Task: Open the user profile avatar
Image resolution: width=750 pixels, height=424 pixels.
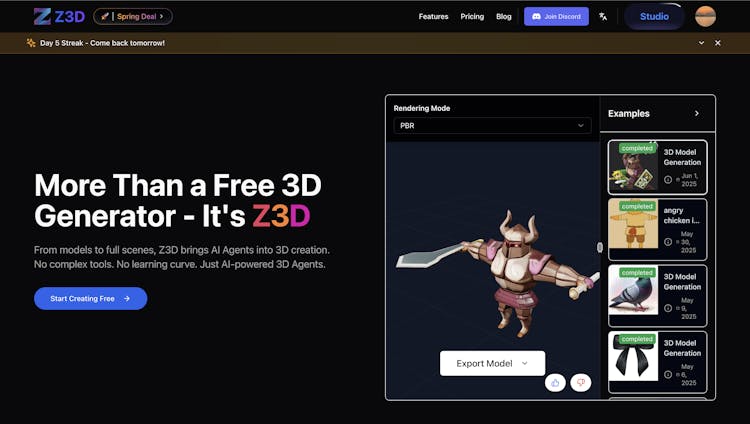Action: (706, 16)
